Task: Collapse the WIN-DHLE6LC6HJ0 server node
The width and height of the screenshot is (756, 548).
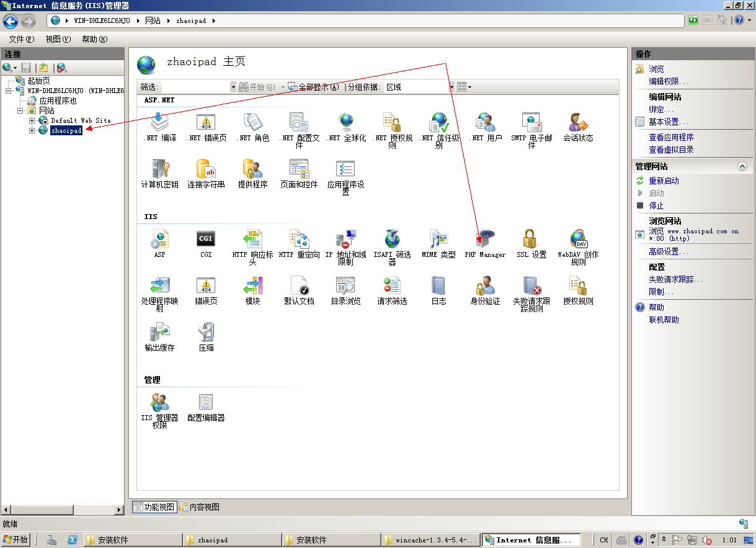Action: tap(9, 91)
